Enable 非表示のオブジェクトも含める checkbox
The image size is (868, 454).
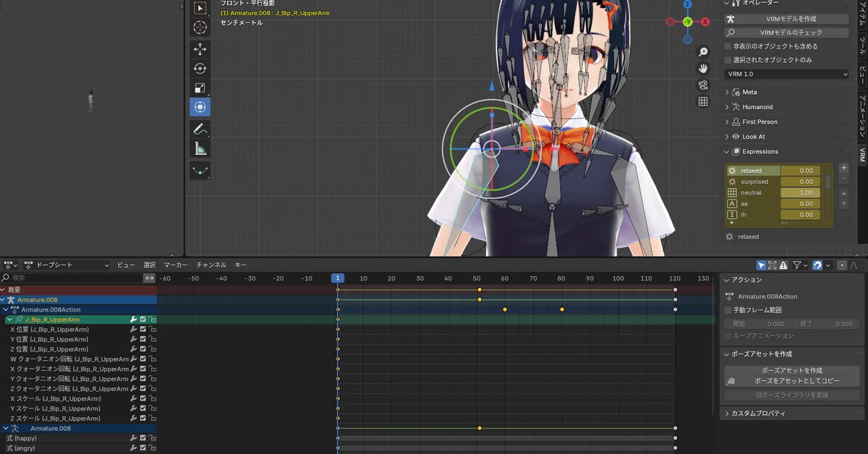[x=728, y=46]
